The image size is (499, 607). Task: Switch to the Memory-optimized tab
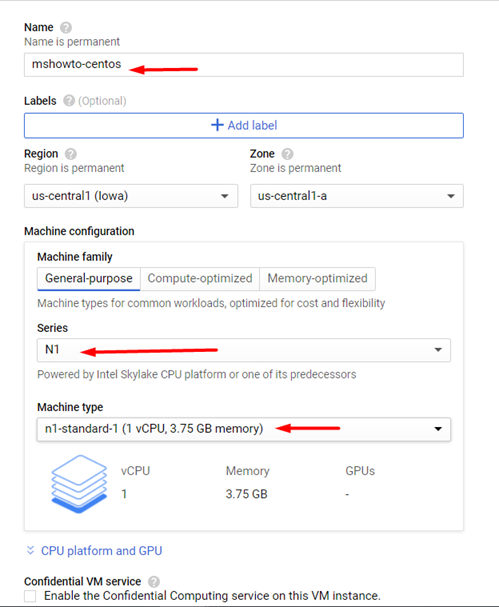[317, 279]
